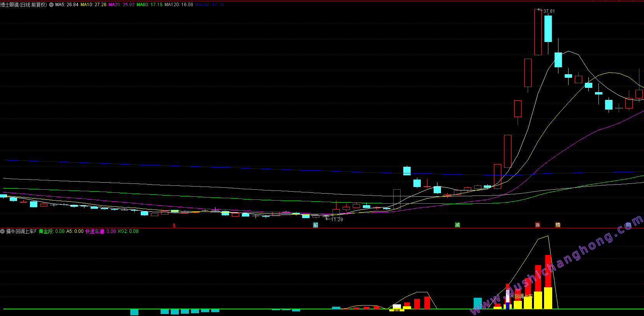Click the 11.29 low price label
Image resolution: width=644 pixels, height=316 pixels.
pyautogui.click(x=337, y=220)
